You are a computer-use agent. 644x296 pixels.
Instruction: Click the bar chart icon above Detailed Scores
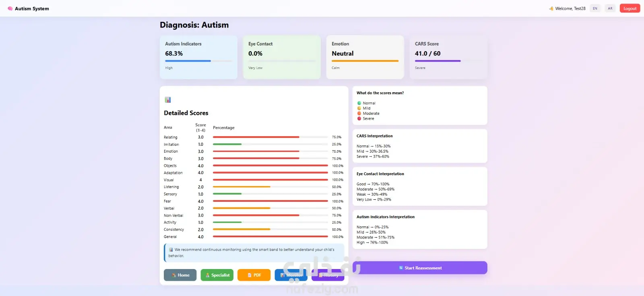click(168, 100)
